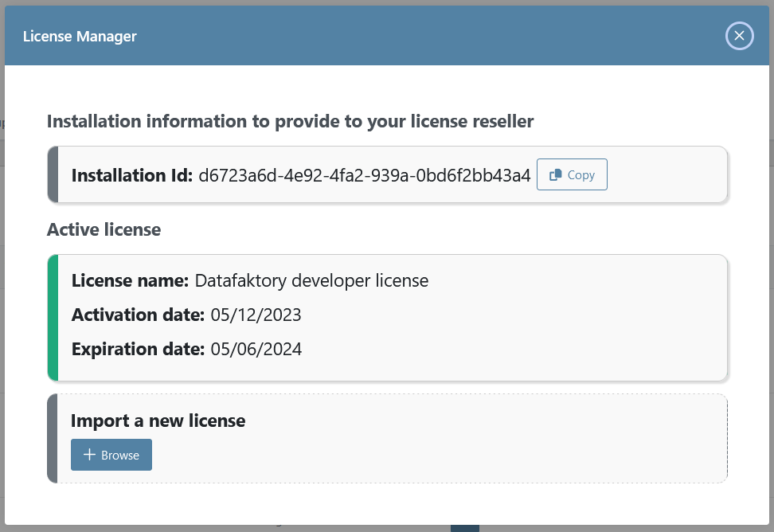Image resolution: width=774 pixels, height=532 pixels.
Task: Click the expiration date value 05/06/2024
Action: [x=256, y=349]
